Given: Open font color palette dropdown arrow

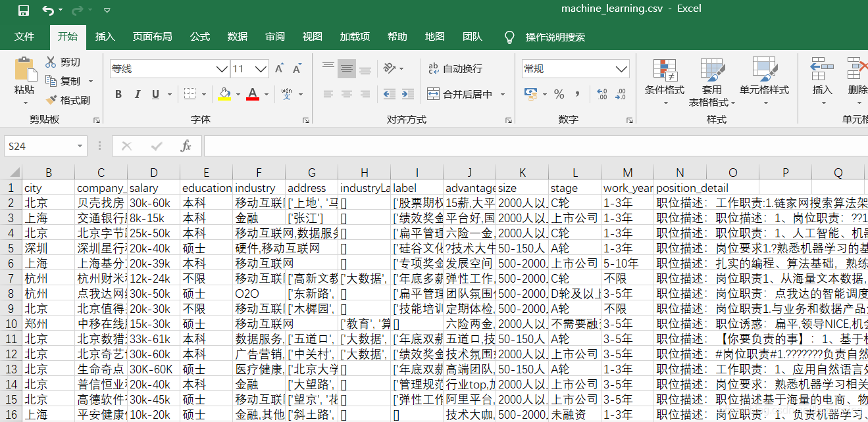Looking at the screenshot, I should (266, 94).
